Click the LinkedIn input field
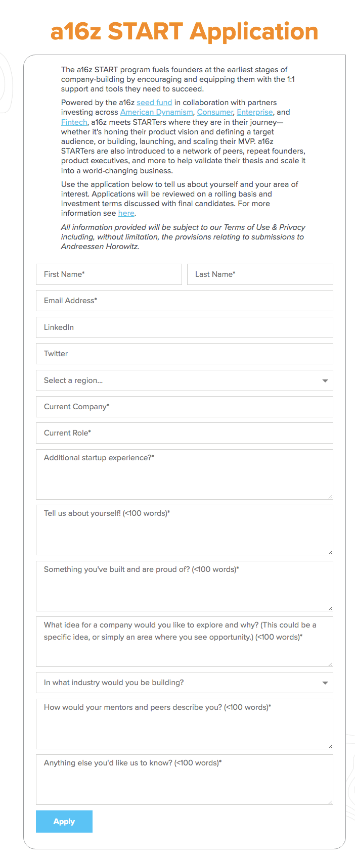This screenshot has width=355, height=868. point(185,327)
